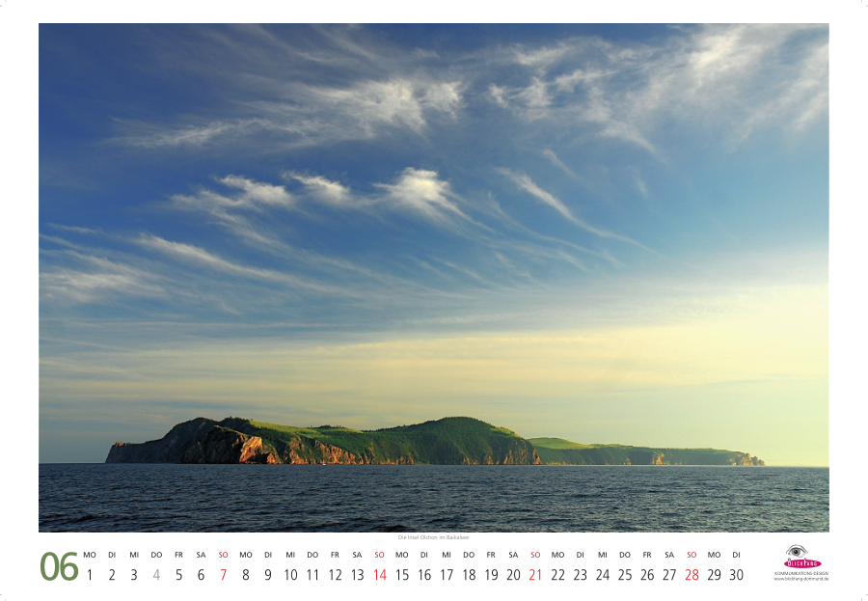
Task: Select day 10 in the calendar
Action: tap(290, 575)
